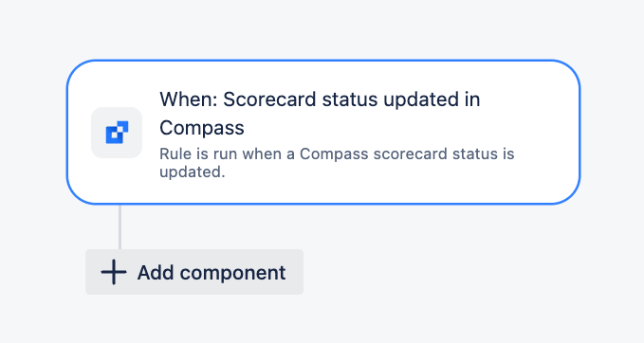Click the 'Add component' text label
This screenshot has height=343, width=644.
tap(212, 273)
